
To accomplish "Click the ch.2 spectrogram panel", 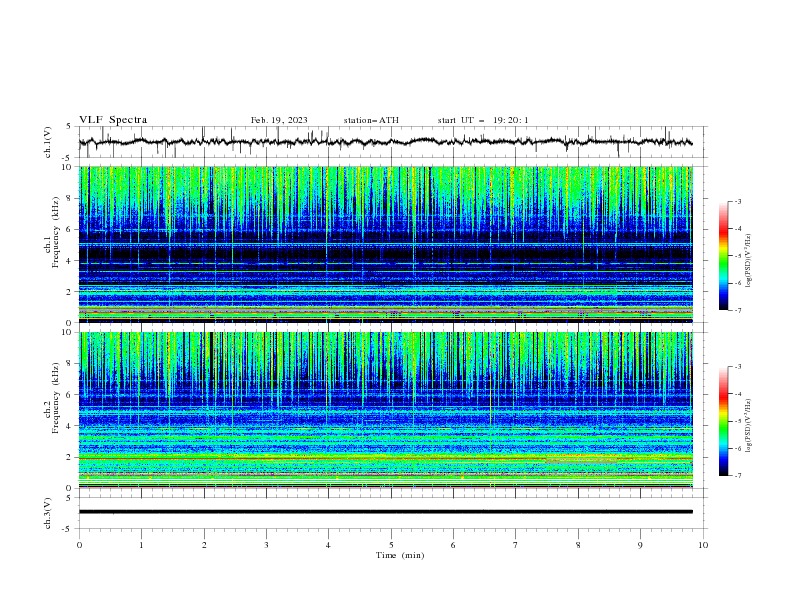I will tap(385, 410).
